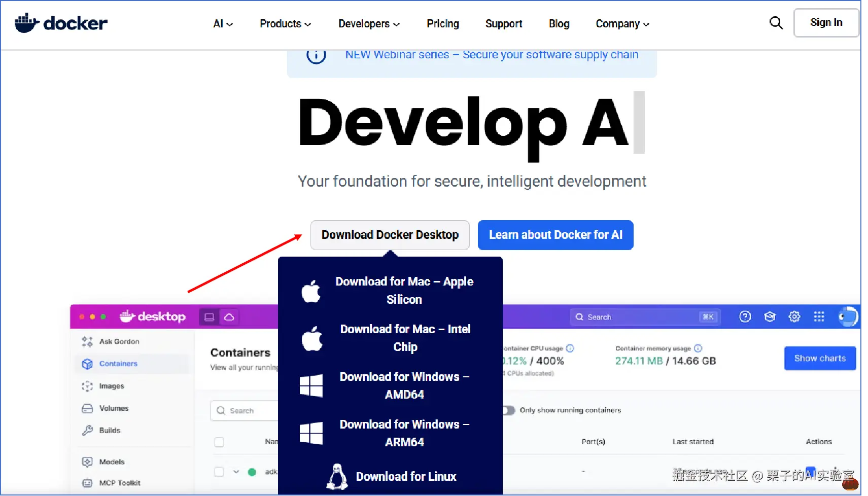This screenshot has height=496, width=868.
Task: Click the cloud mode icon
Action: 229,317
